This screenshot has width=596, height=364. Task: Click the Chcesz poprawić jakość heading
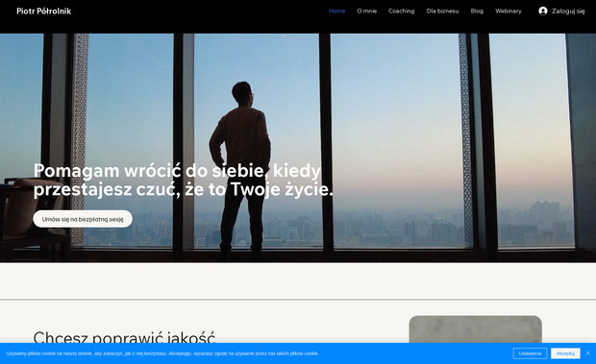coord(124,337)
